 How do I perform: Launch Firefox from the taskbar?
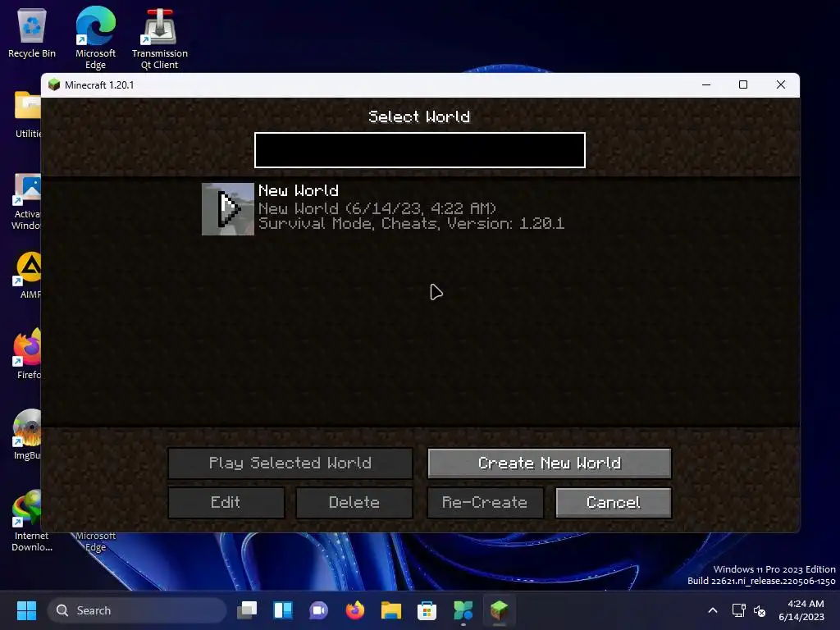[x=354, y=610]
